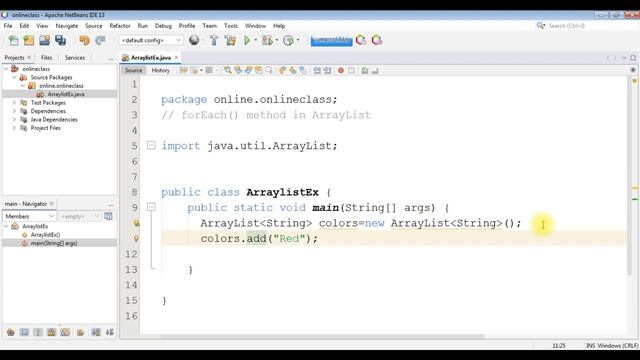This screenshot has height=360, width=640.
Task: Click the Find Next Occurrence icon
Action: tap(248, 70)
